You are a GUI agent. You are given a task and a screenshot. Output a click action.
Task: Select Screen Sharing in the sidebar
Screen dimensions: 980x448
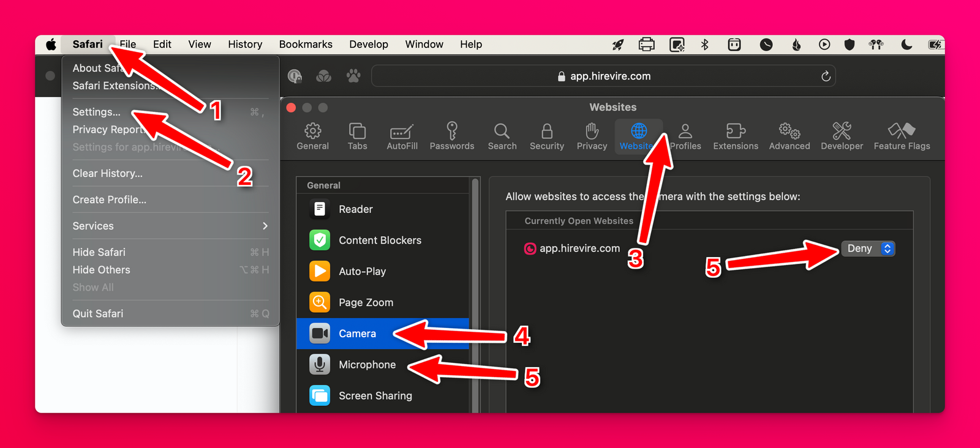[375, 396]
